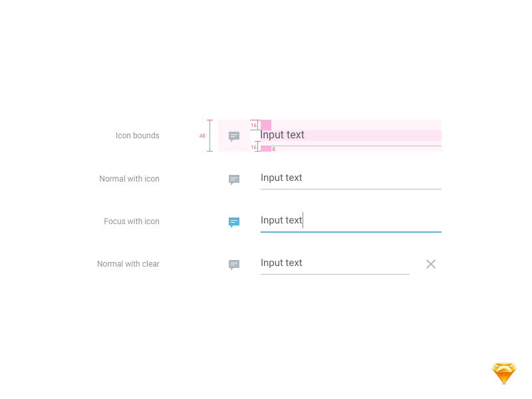Select the blue chat icon in Focus with icon row
532x399 pixels.
[233, 222]
